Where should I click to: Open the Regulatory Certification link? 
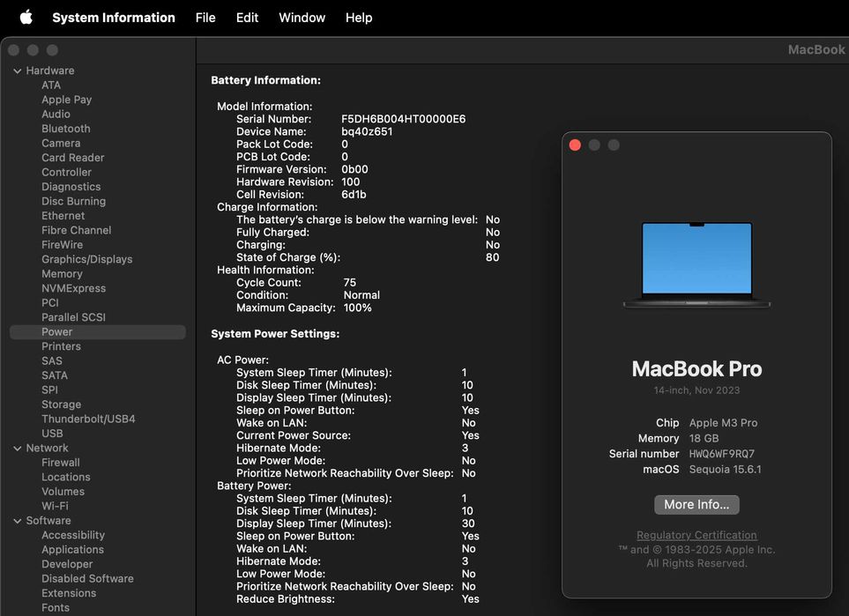tap(696, 535)
